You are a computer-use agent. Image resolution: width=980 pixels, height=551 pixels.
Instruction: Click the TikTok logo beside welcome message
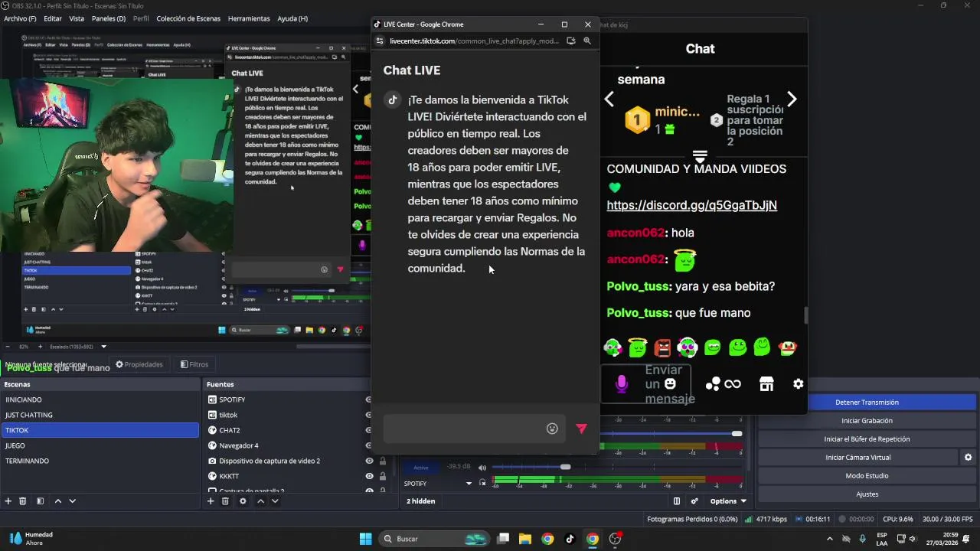click(x=392, y=99)
